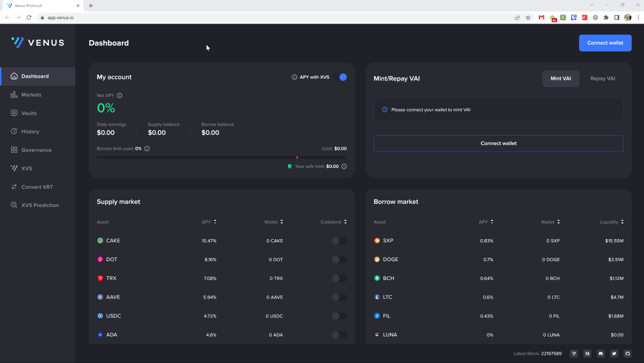644x363 pixels.
Task: Enable CAKE collateral toggle
Action: click(x=339, y=241)
